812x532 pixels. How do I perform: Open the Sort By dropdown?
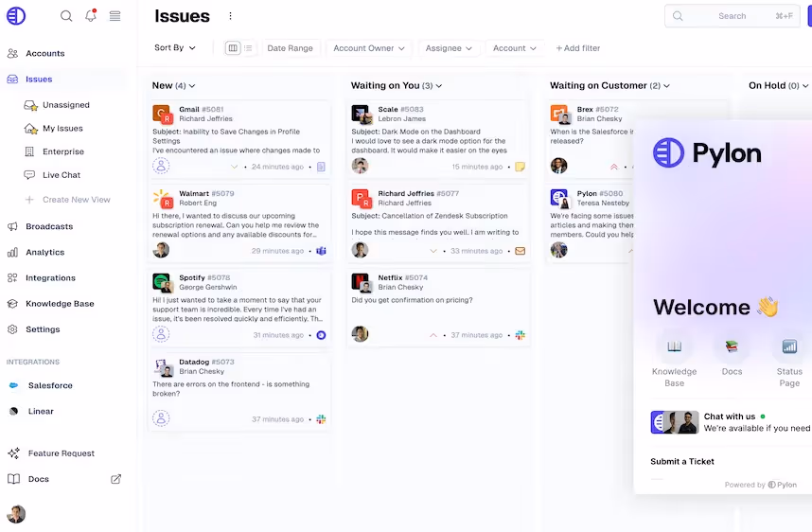(x=174, y=47)
